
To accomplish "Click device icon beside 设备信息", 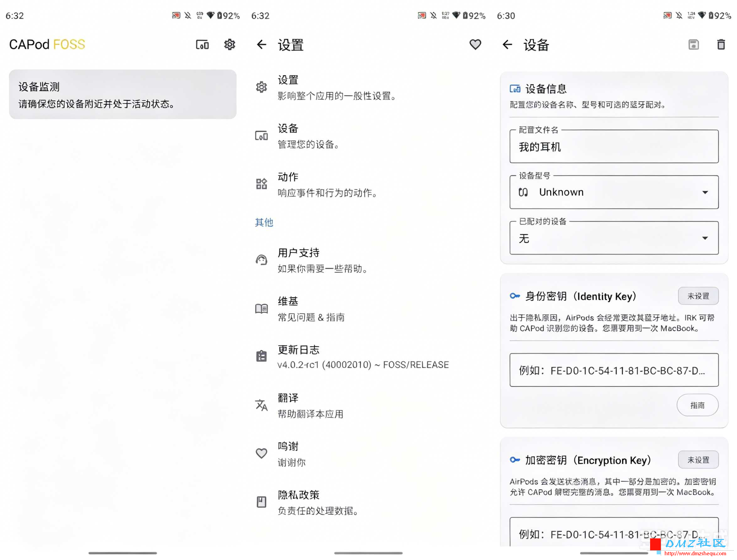I will coord(515,89).
